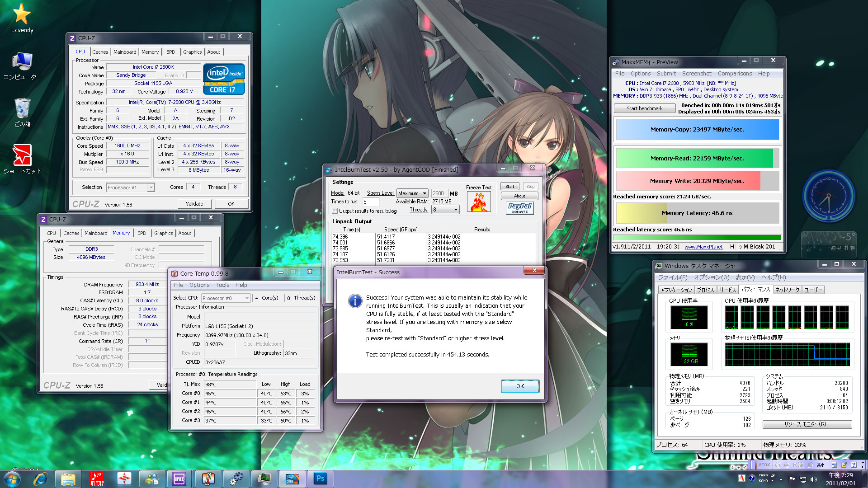Open the Stress Level Maximum dropdown
The image size is (868, 488).
(x=412, y=193)
